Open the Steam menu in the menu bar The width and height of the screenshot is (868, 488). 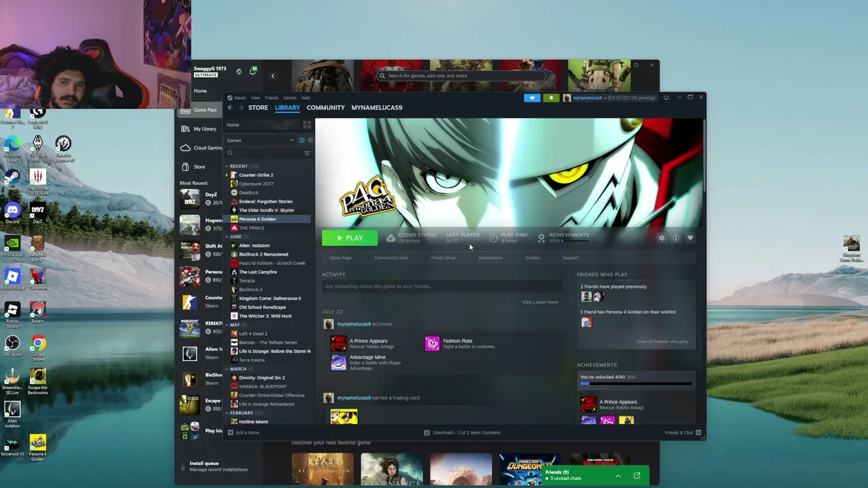tap(240, 98)
